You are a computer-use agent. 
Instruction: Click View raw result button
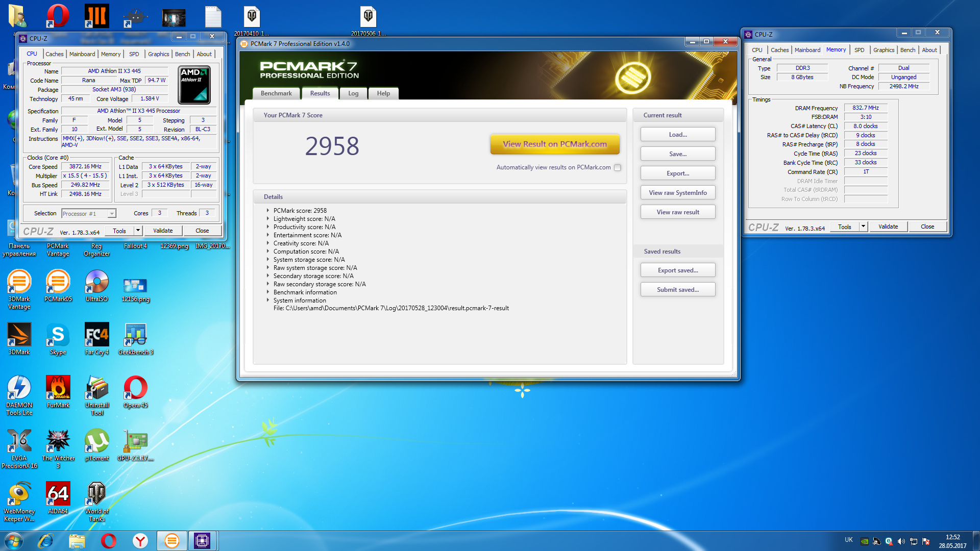(678, 212)
